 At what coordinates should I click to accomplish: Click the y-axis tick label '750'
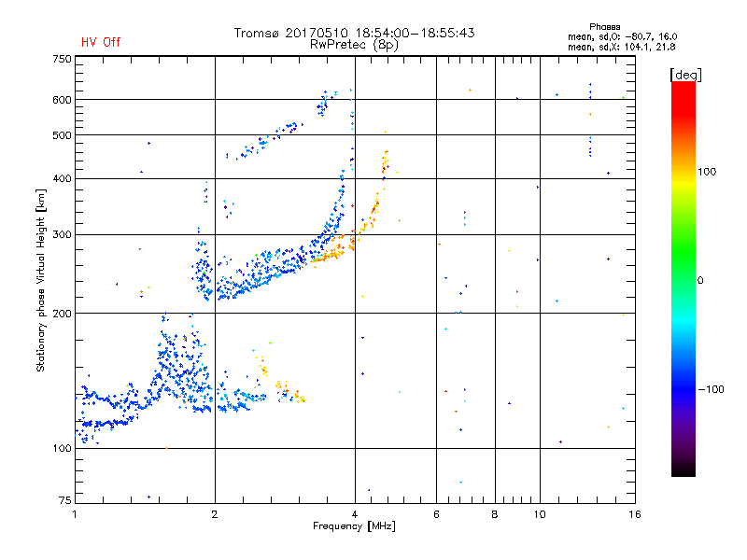(x=62, y=59)
